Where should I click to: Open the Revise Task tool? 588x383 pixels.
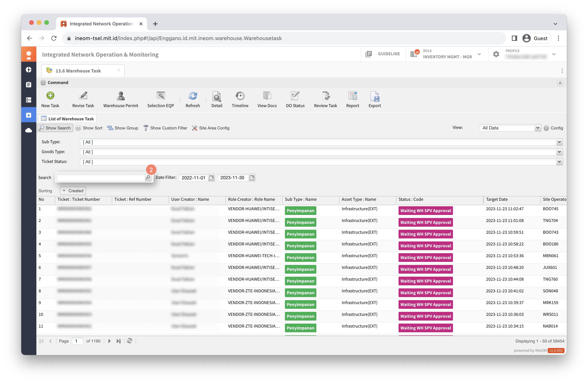[83, 100]
